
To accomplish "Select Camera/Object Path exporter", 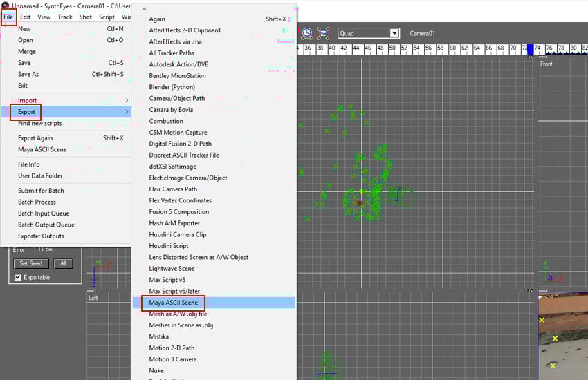I will (x=214, y=99).
